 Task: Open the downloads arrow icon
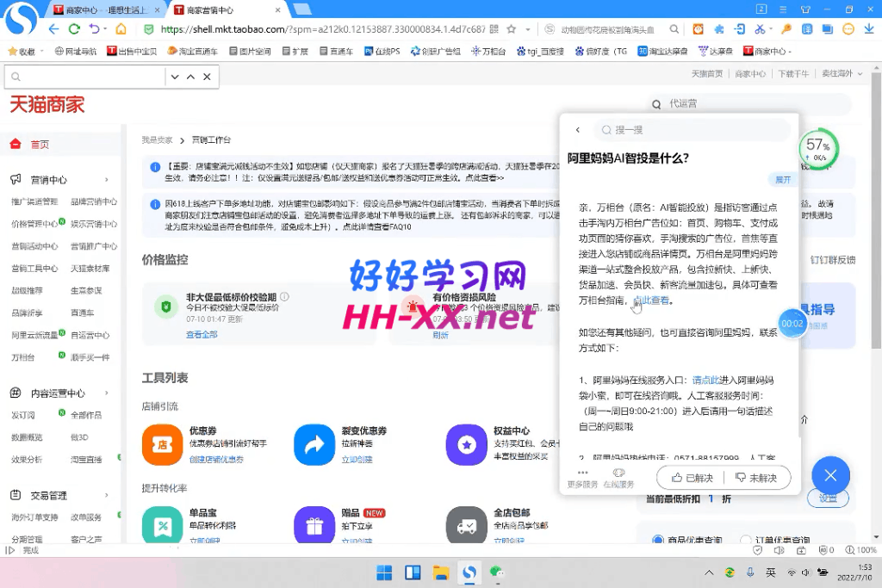point(869,28)
